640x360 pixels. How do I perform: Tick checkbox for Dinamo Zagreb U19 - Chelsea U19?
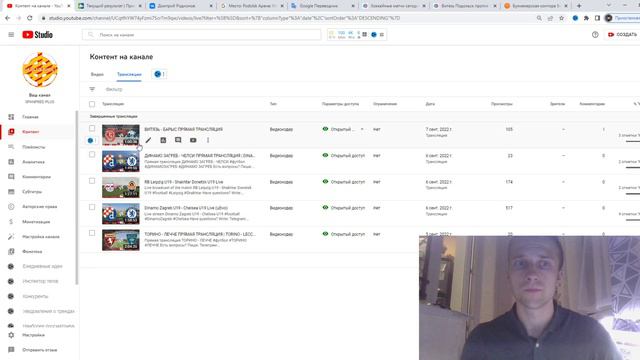[92, 207]
